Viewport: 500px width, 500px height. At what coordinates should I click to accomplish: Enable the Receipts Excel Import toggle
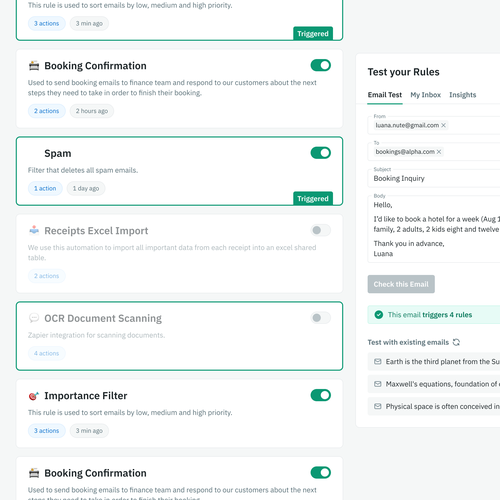tap(321, 230)
